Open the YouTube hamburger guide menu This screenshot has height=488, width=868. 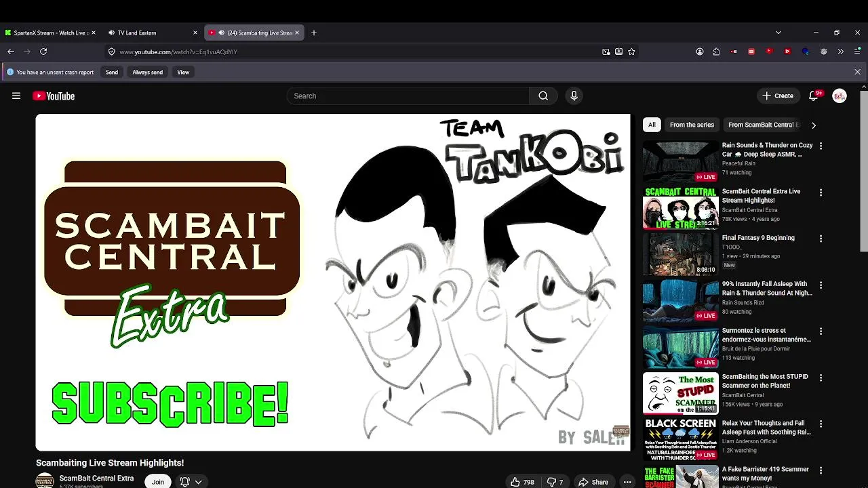(x=16, y=96)
